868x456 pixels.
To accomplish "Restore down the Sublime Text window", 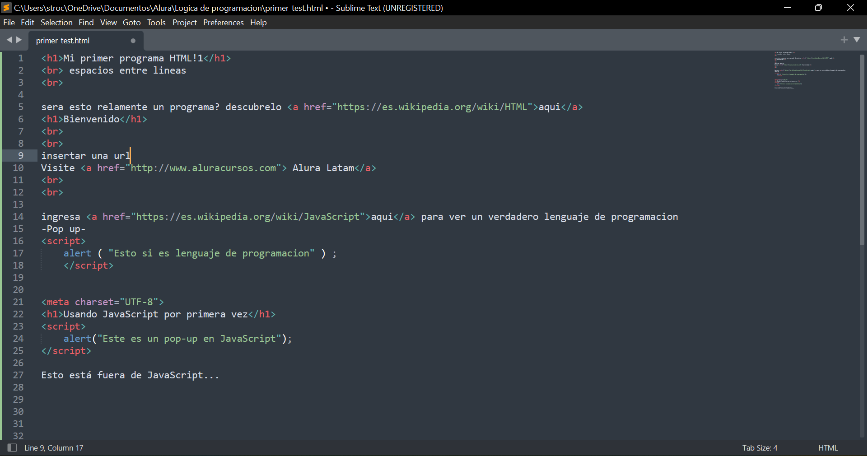I will click(x=818, y=8).
